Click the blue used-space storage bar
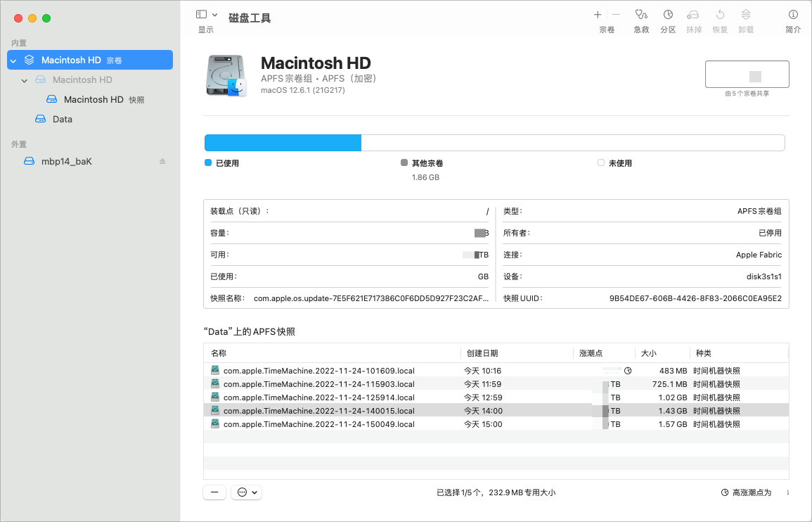This screenshot has height=522, width=812. 283,143
